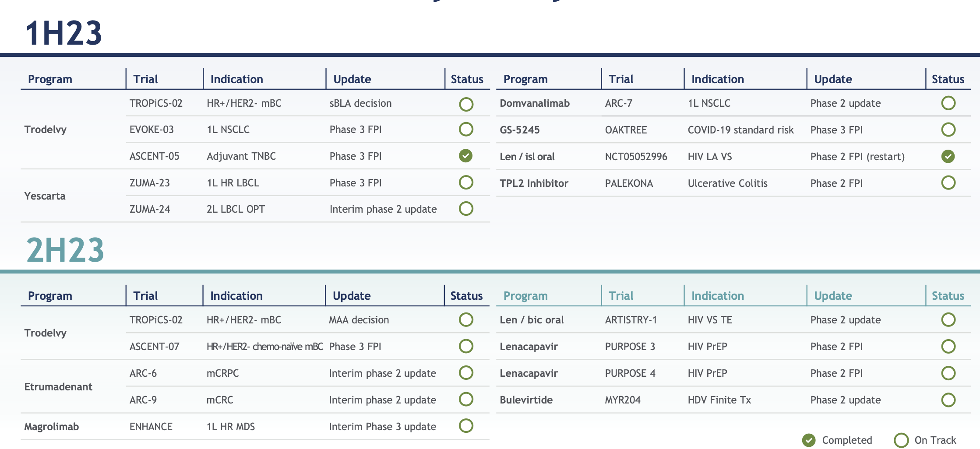The image size is (980, 449).
Task: Click the status circle for ARTISTRY-1
Action: 948,320
